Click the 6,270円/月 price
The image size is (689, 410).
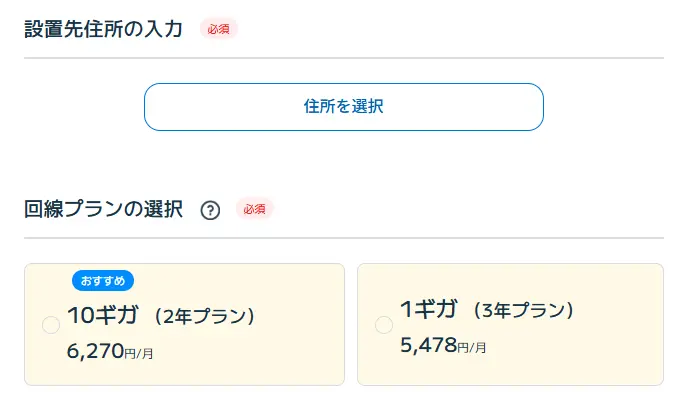110,351
